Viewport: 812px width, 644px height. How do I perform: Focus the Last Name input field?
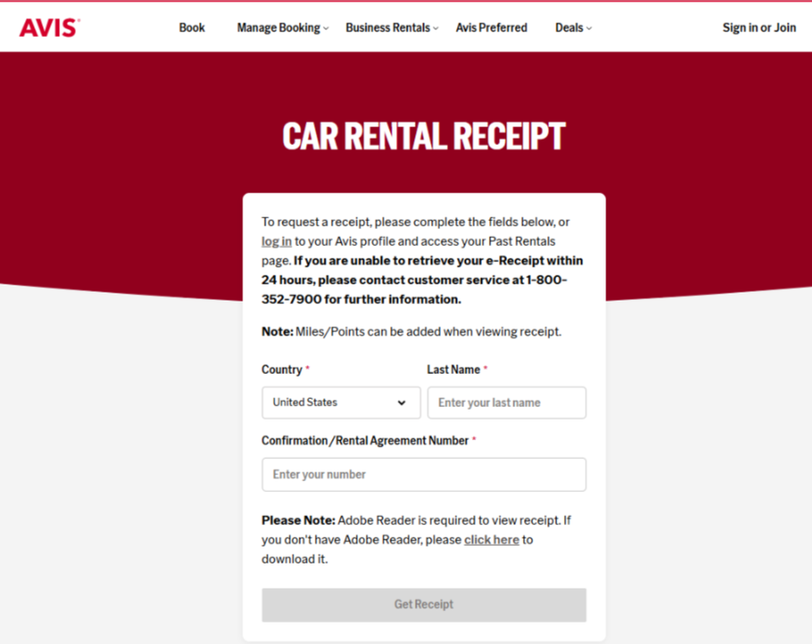click(x=506, y=402)
